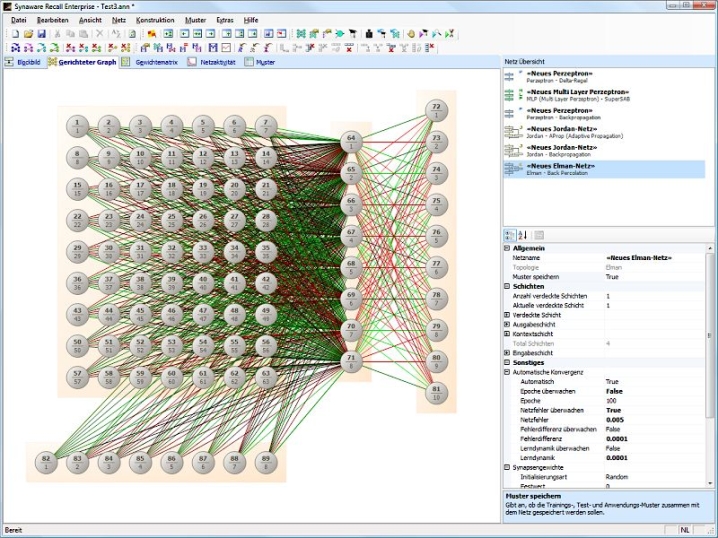Collapse the Allgemein property category
This screenshot has height=538, width=718.
pyautogui.click(x=507, y=248)
